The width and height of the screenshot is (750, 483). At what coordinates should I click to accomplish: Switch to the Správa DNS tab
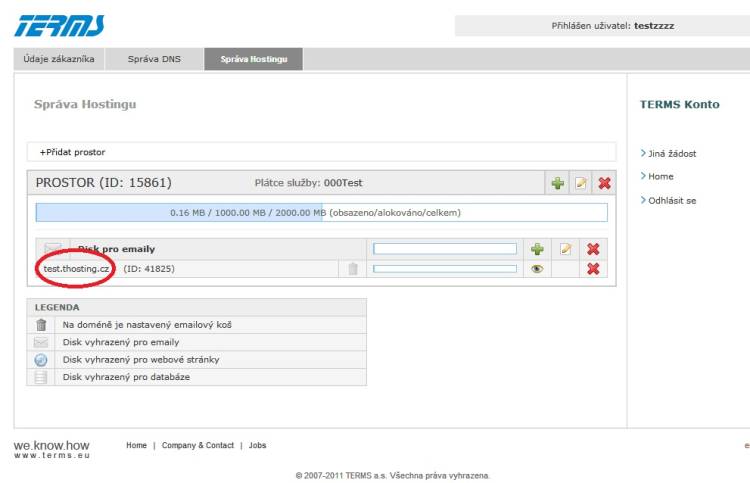coord(155,59)
